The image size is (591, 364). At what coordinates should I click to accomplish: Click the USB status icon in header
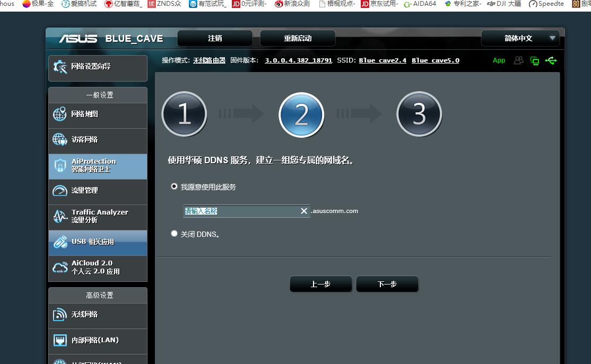(551, 61)
